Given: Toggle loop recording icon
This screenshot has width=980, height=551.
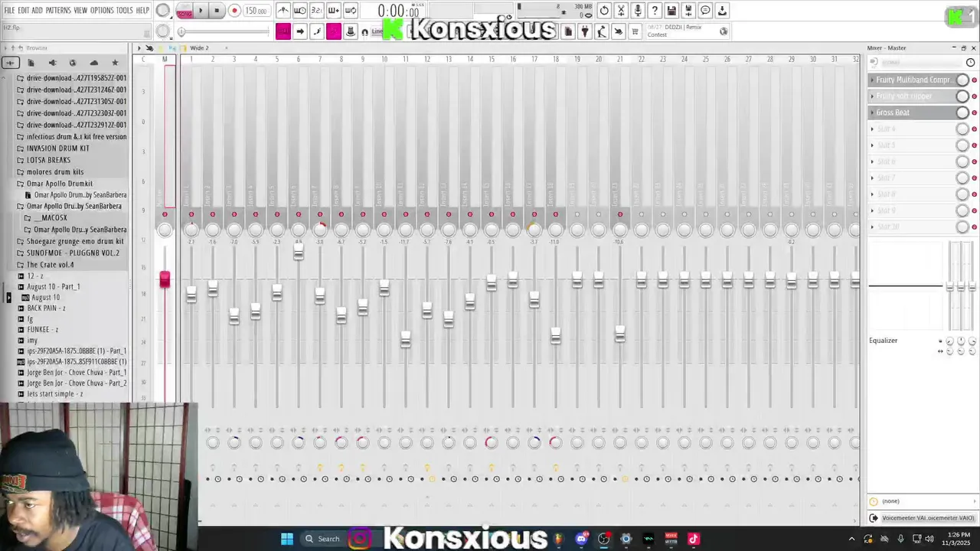Looking at the screenshot, I should tap(351, 11).
